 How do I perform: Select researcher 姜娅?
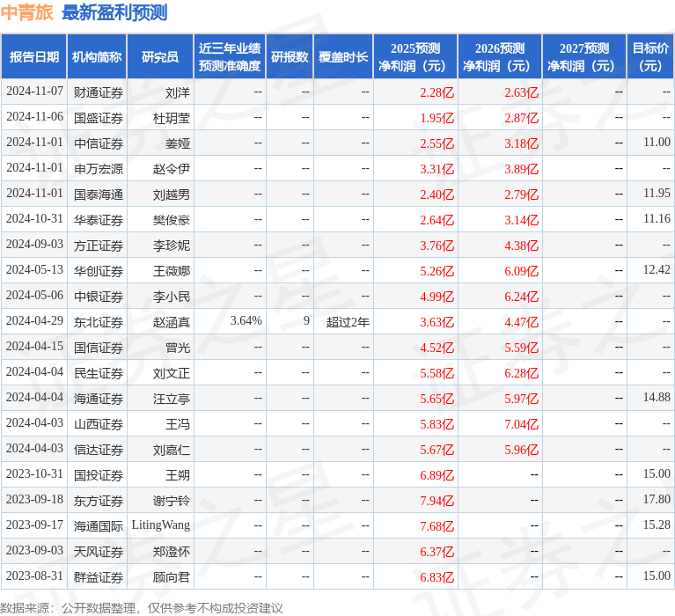[178, 143]
